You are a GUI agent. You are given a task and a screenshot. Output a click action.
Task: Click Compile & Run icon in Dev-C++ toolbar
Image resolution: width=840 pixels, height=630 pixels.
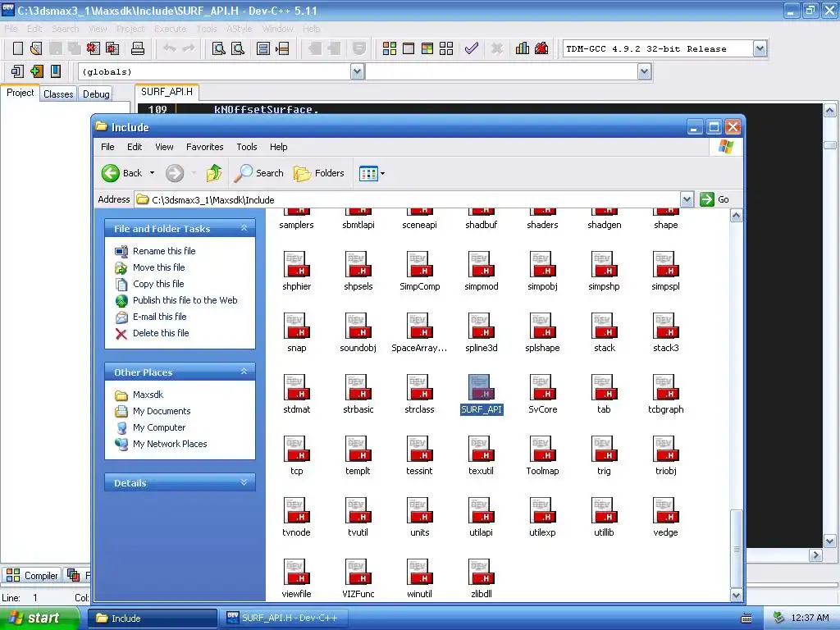pyautogui.click(x=427, y=48)
